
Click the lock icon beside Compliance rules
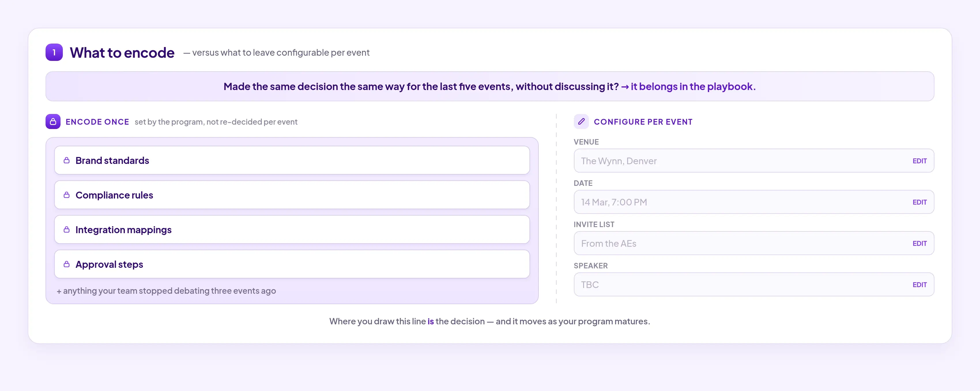(67, 195)
